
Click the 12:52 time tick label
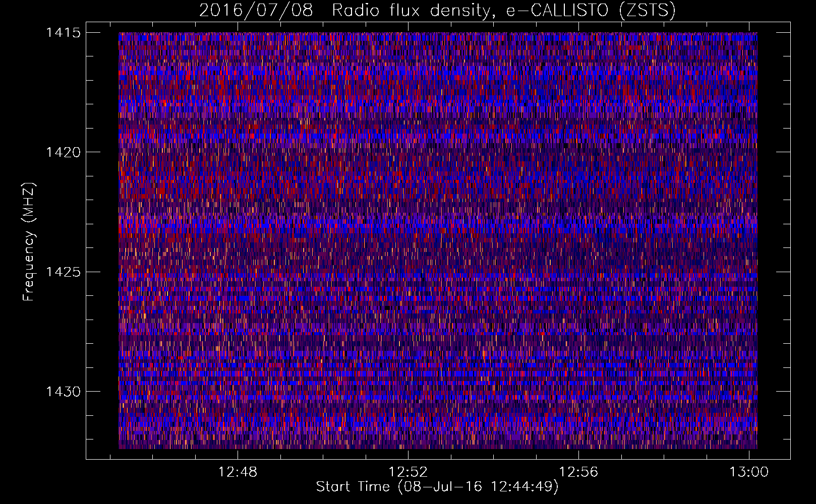408,472
